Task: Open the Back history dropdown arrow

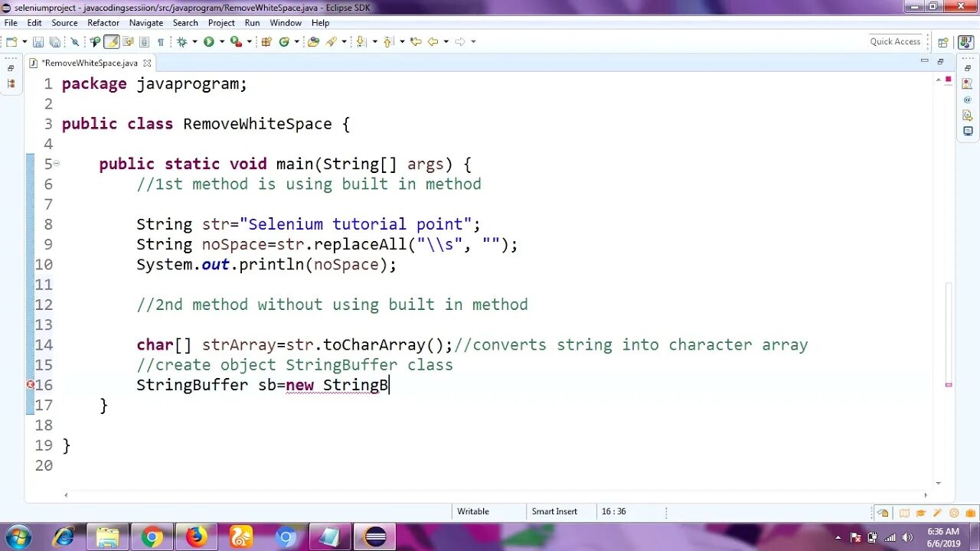Action: pyautogui.click(x=446, y=41)
